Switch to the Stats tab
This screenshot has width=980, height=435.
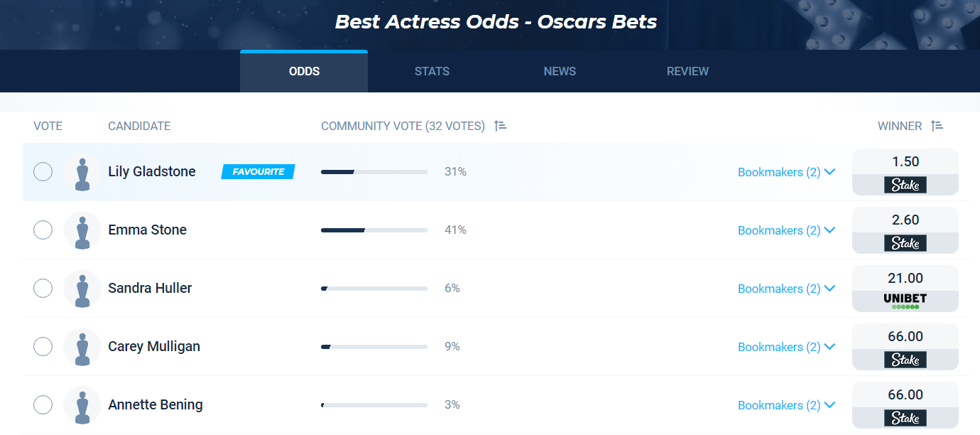pos(432,71)
